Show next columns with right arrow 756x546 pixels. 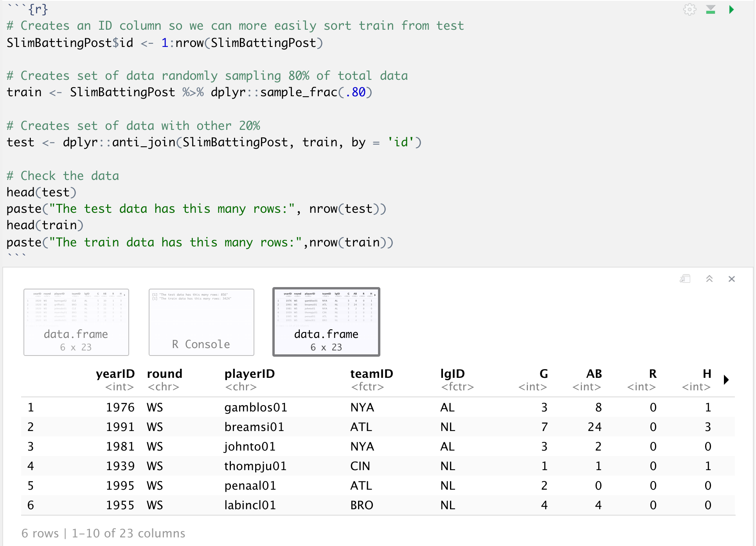pos(726,379)
